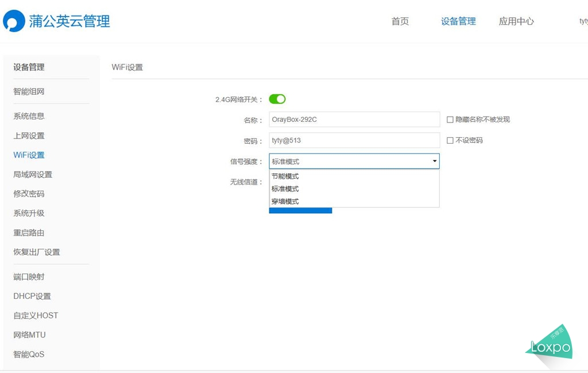Click the 蒲公英云管理 logo icon

coord(13,19)
